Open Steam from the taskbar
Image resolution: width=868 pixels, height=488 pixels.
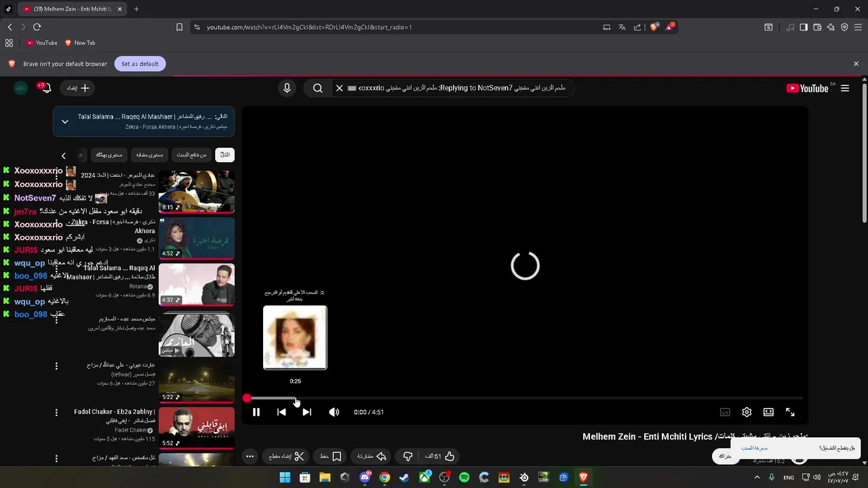[405, 477]
